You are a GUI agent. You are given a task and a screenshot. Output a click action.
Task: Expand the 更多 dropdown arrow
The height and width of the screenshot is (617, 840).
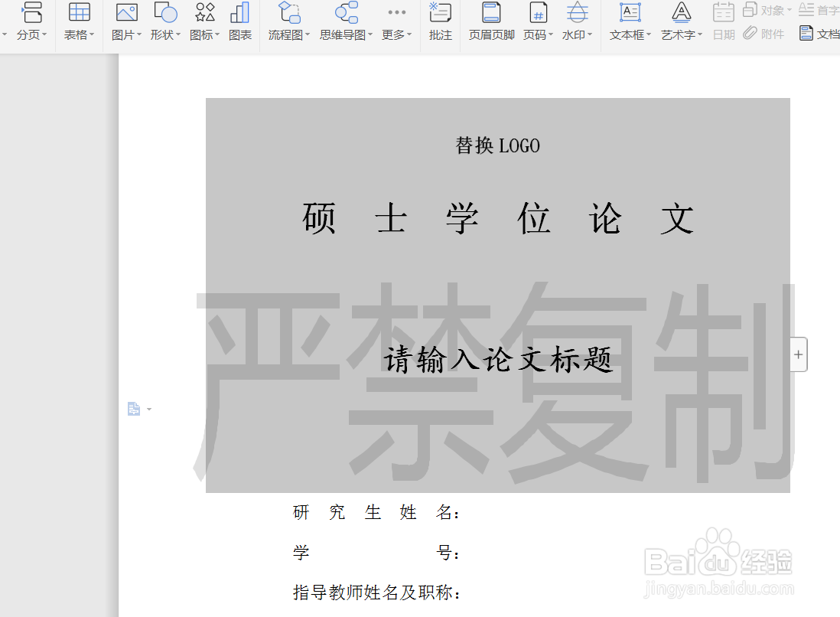coord(409,34)
